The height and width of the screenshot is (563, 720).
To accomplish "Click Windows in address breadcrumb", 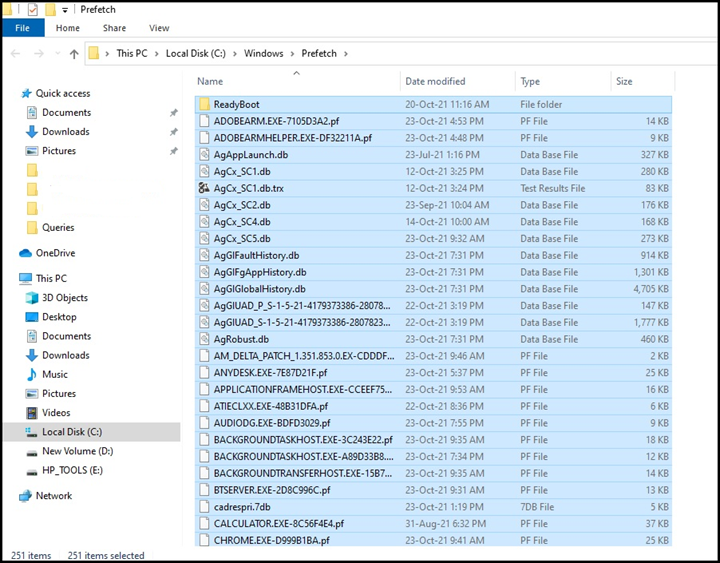I will [264, 53].
